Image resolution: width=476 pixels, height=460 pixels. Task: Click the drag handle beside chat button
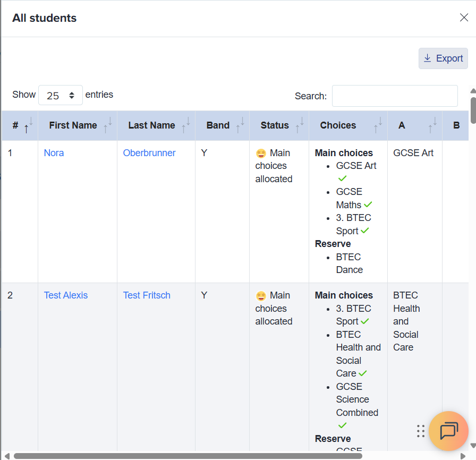[421, 431]
